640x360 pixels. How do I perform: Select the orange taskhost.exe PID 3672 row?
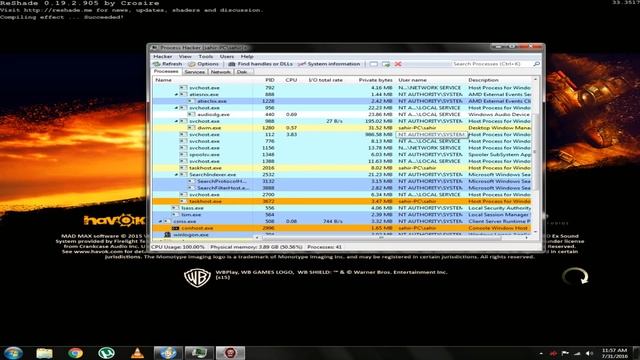(342, 201)
